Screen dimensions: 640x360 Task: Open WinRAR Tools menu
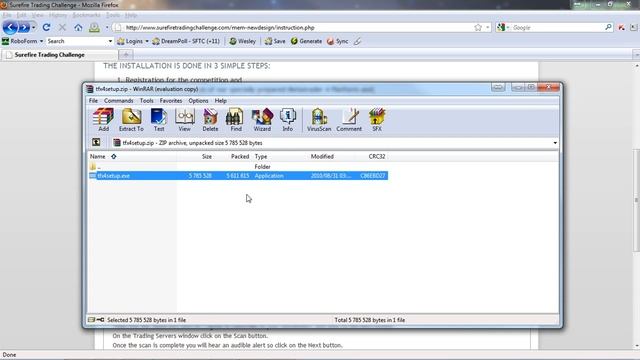click(x=147, y=100)
